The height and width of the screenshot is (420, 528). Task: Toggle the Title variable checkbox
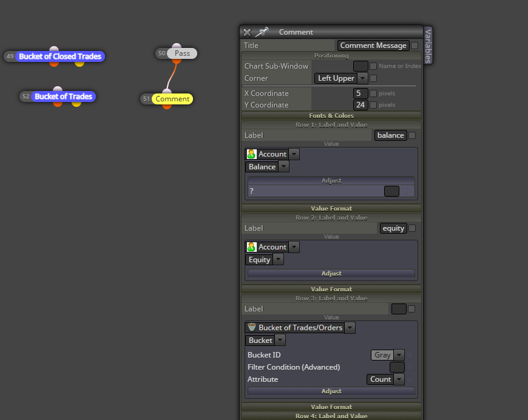pyautogui.click(x=415, y=46)
